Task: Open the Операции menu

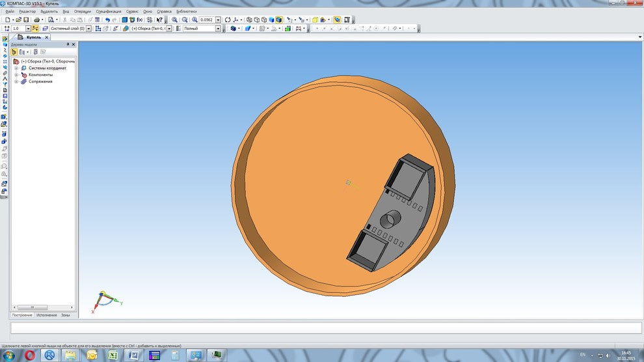Action: pos(83,12)
